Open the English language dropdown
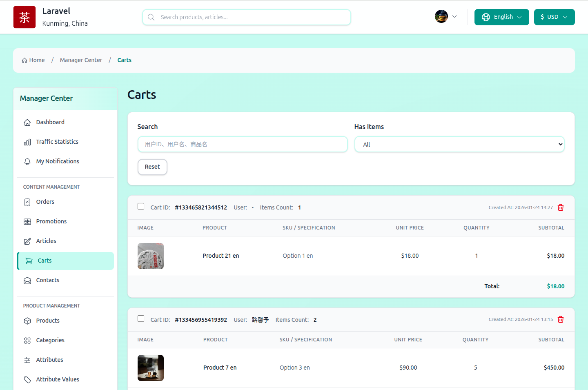The image size is (588, 390). (502, 17)
